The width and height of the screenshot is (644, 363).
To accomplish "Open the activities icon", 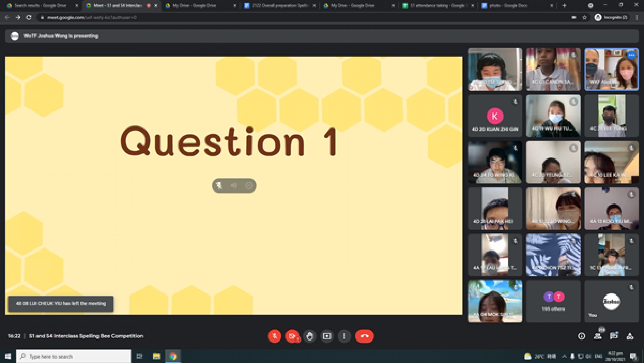I will [x=630, y=336].
